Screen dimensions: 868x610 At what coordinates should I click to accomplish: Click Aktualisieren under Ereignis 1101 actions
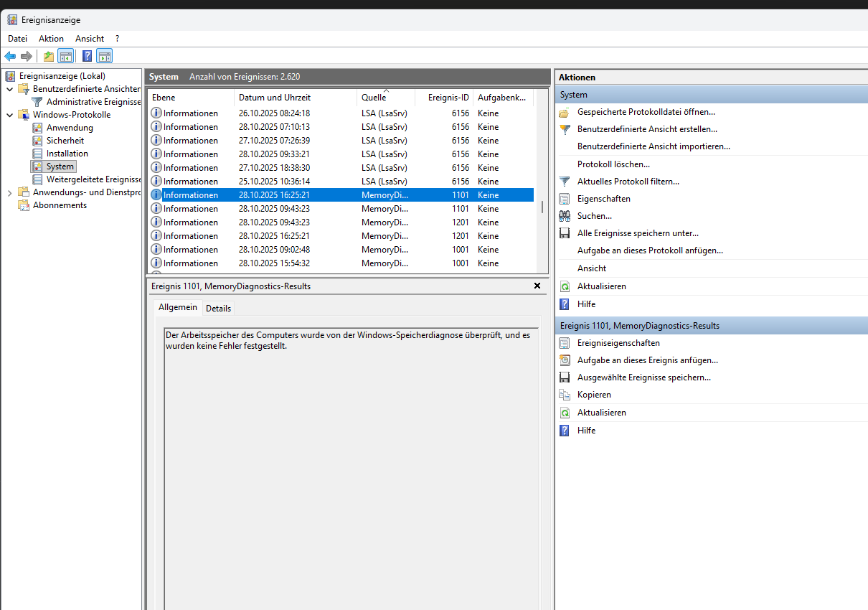click(x=602, y=413)
